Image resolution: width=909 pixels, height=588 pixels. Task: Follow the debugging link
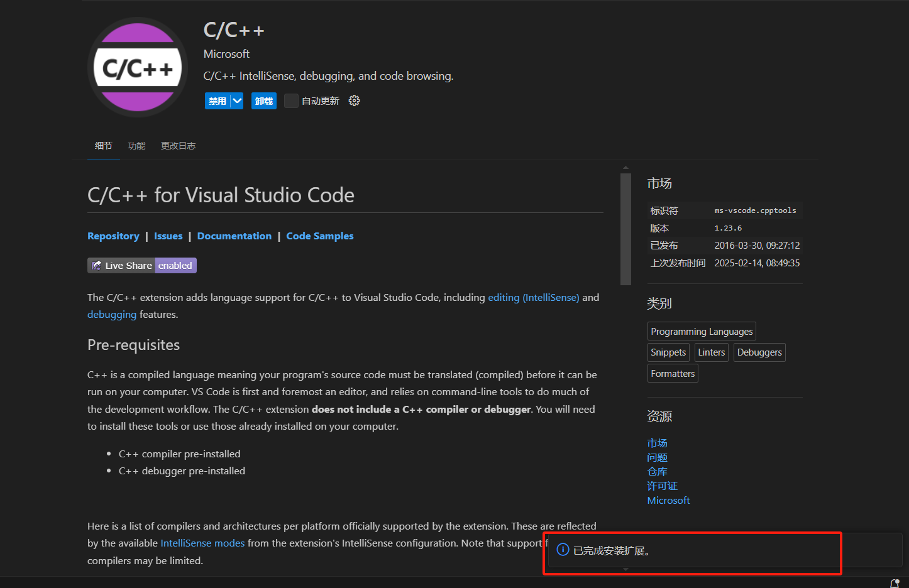point(112,315)
